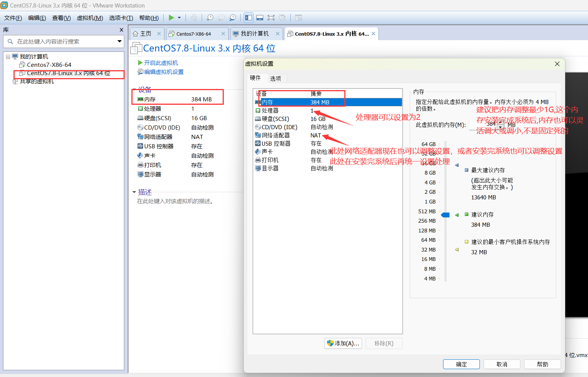Switch to the 硬件 tab in settings dialog

pyautogui.click(x=255, y=78)
